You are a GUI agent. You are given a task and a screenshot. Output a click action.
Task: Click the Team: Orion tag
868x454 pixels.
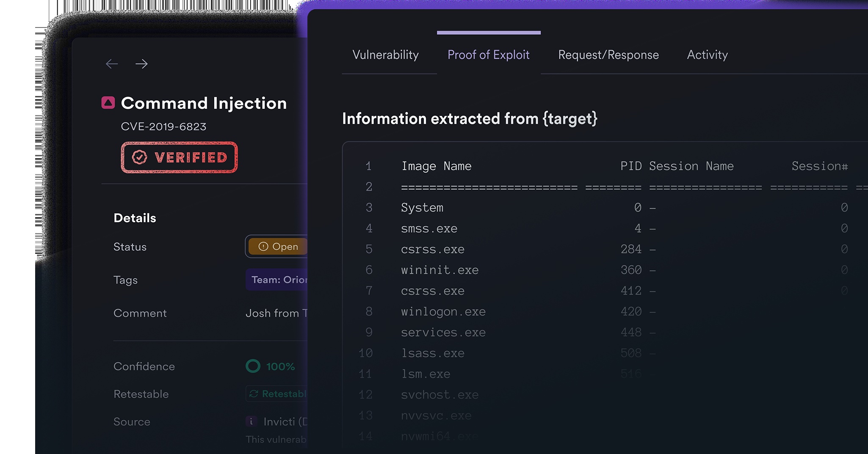pyautogui.click(x=276, y=280)
